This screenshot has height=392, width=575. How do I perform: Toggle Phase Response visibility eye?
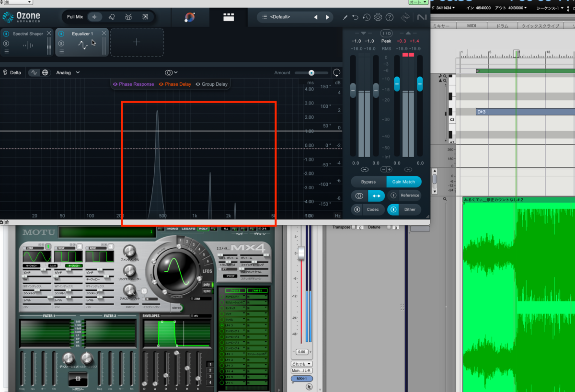click(x=115, y=84)
